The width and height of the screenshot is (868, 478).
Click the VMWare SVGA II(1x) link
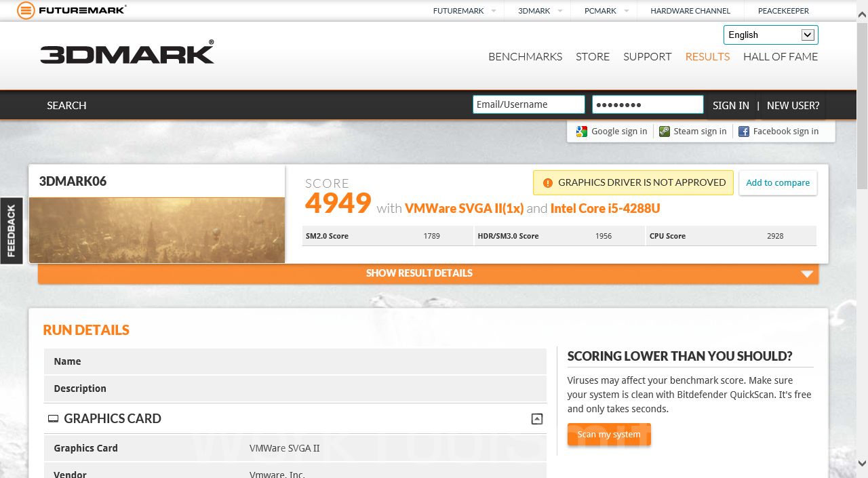[465, 209]
